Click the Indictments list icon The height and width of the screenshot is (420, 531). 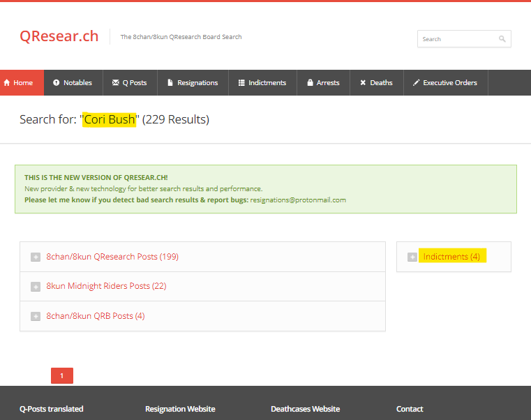[241, 82]
